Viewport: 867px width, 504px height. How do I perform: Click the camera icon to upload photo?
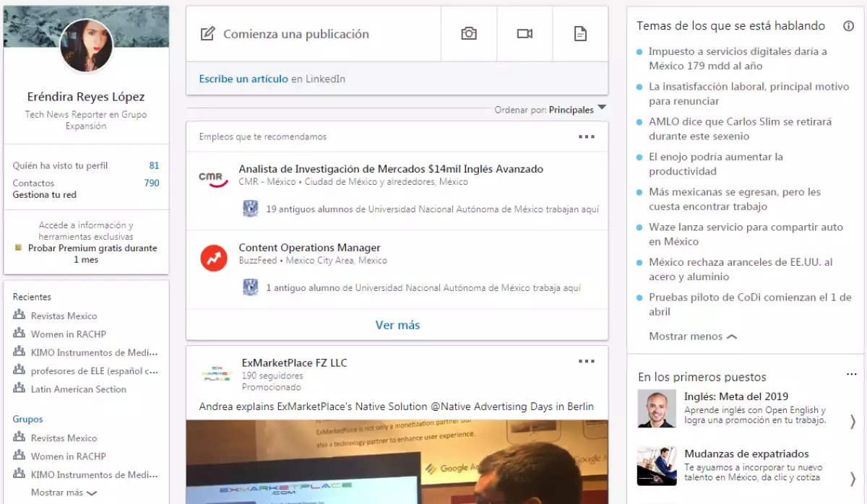[x=469, y=34]
